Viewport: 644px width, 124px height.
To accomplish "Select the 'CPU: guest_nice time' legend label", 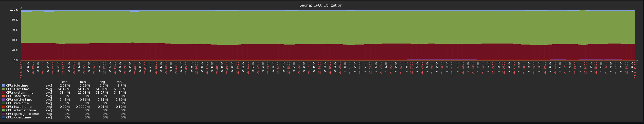I will tap(22, 114).
